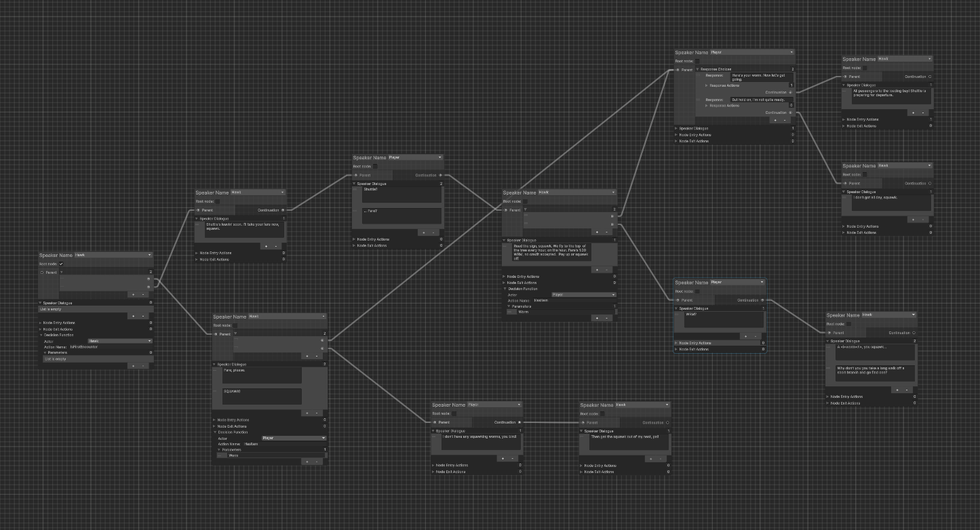Screen dimensions: 980x530
Task: Click the Continuation port on the "What?" node
Action: pos(762,300)
